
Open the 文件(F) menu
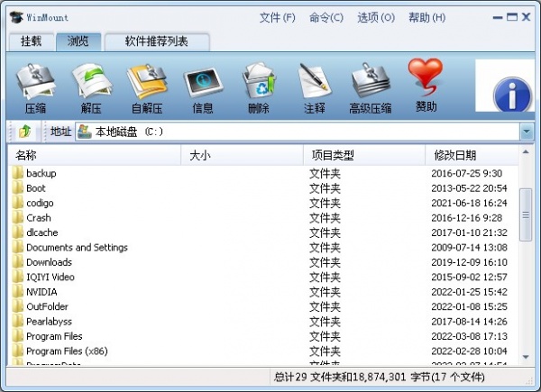(277, 17)
